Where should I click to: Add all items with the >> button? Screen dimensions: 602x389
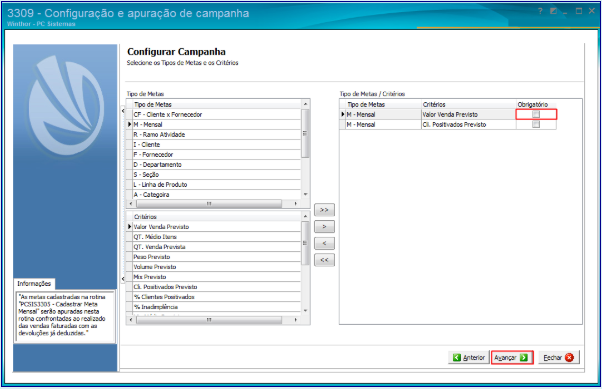324,210
